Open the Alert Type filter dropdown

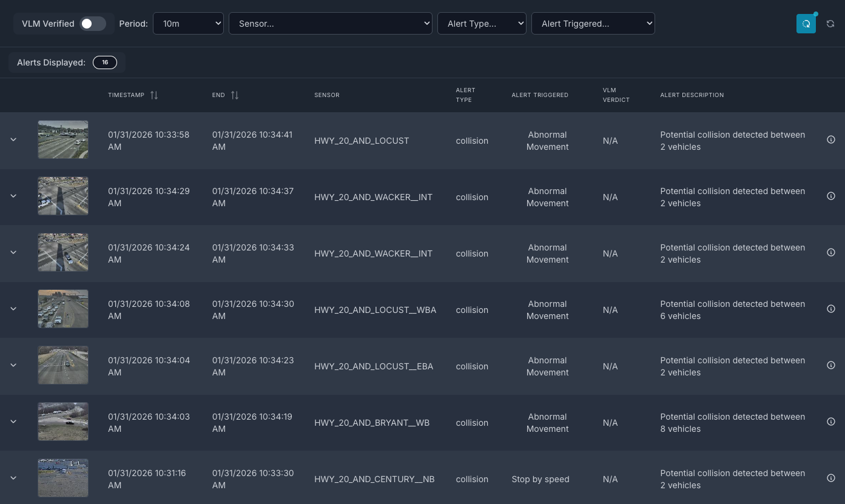[481, 24]
